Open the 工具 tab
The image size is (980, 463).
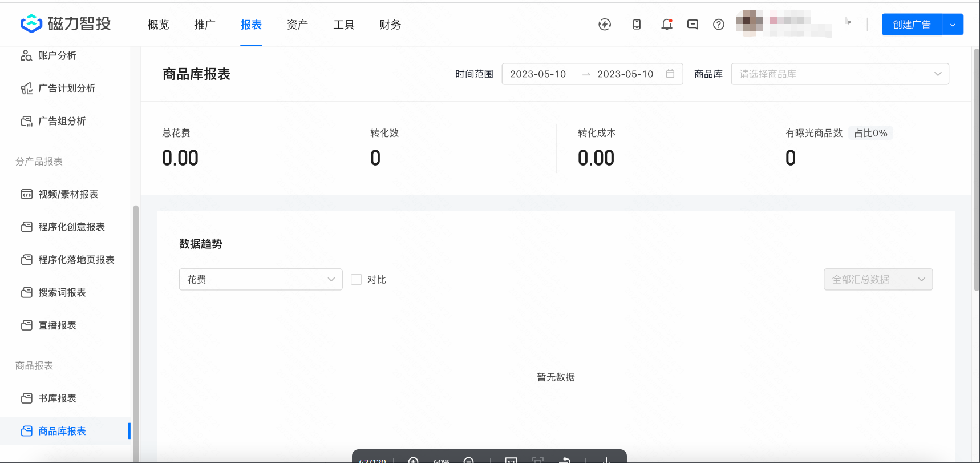point(344,25)
